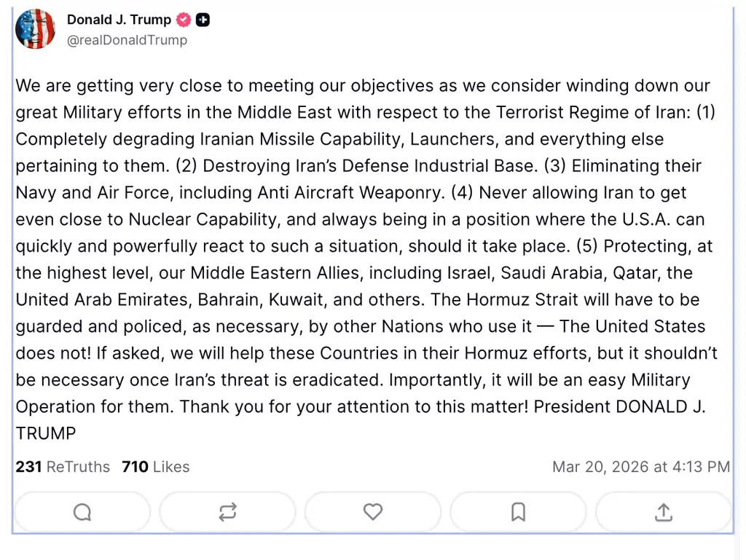View the 710 Likes list
The width and height of the screenshot is (746, 560).
pos(156,467)
